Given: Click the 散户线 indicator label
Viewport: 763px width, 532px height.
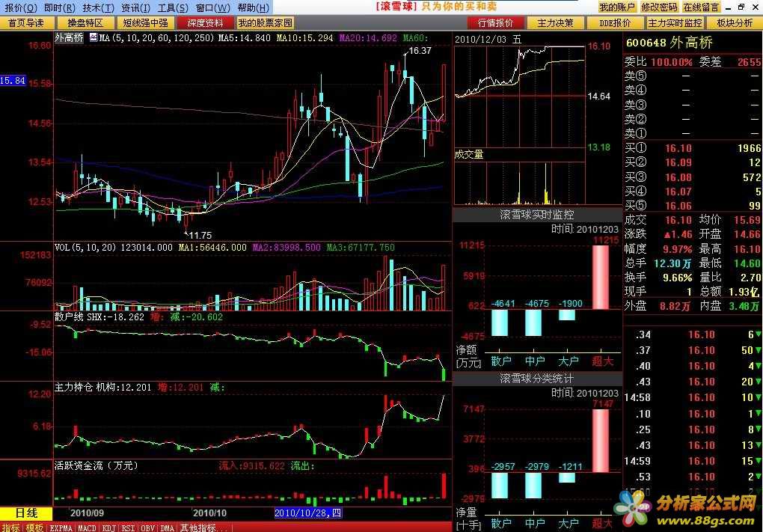Looking at the screenshot, I should click(x=70, y=317).
